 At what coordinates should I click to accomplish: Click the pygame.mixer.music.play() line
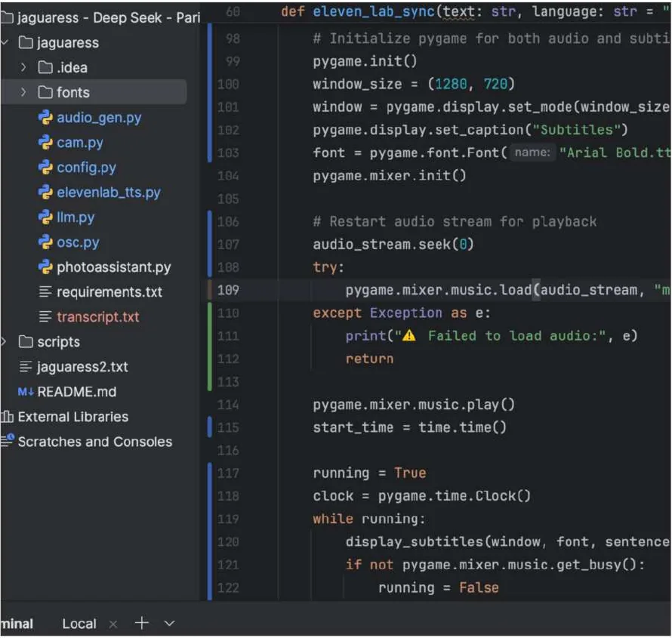414,405
